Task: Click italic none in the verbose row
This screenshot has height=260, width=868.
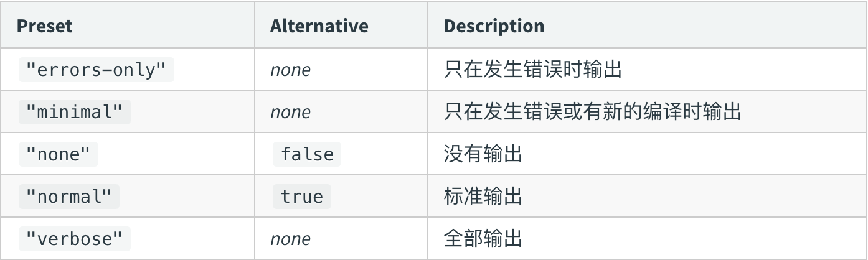Action: pyautogui.click(x=290, y=239)
